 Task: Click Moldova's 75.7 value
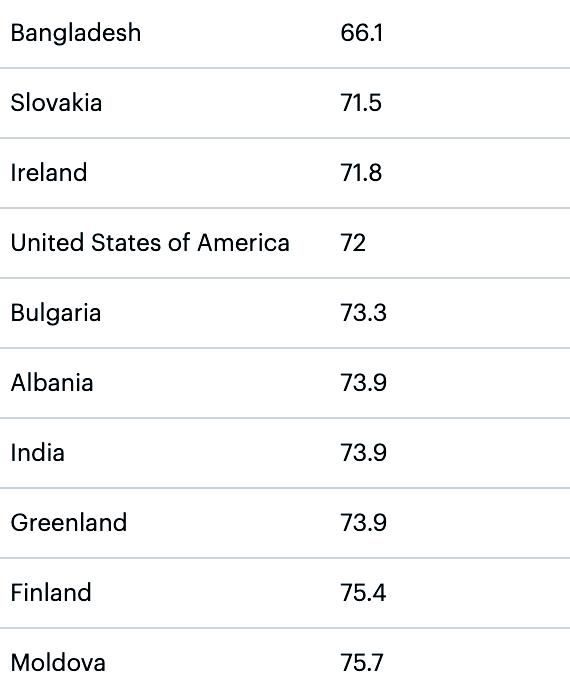click(362, 663)
